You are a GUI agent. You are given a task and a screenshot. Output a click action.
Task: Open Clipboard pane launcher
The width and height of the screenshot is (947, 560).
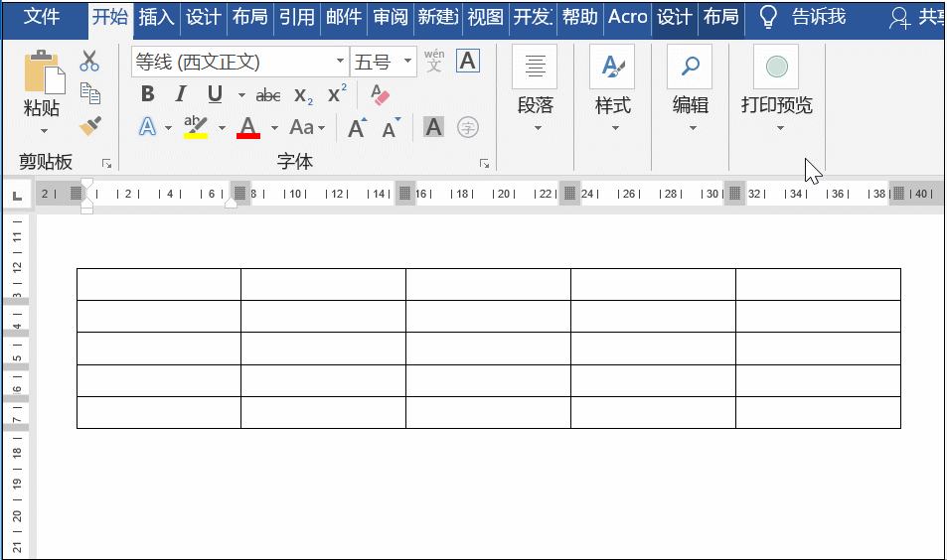click(107, 164)
